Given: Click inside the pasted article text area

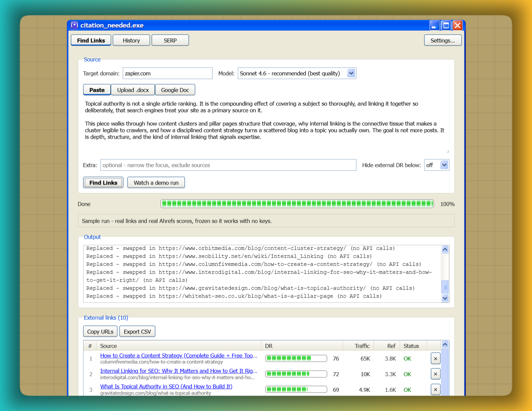Looking at the screenshot, I should point(266,126).
